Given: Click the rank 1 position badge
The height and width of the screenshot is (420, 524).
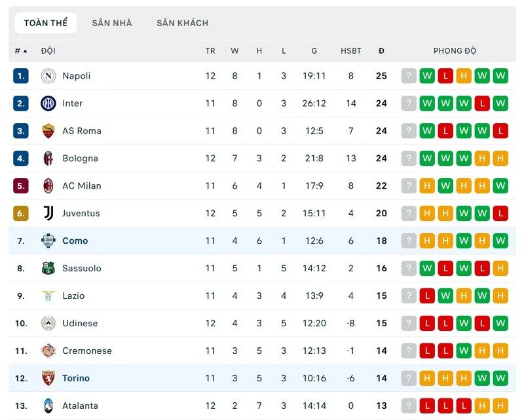Looking at the screenshot, I should click(21, 76).
